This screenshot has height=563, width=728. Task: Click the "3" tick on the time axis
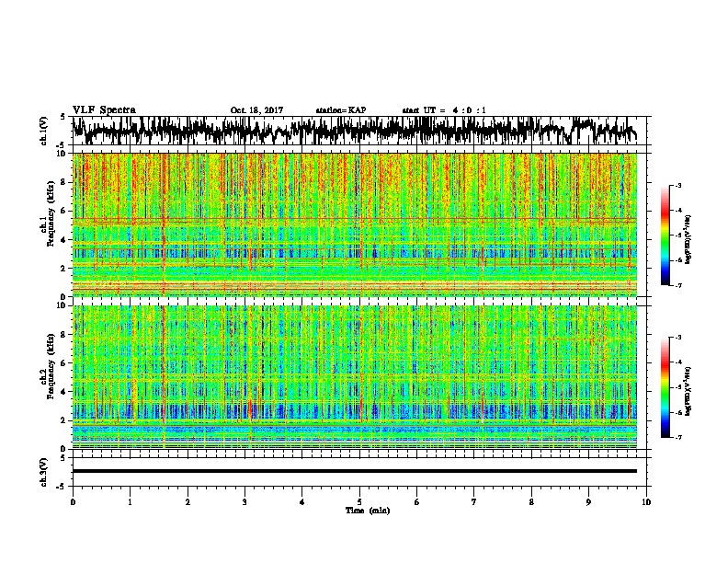245,501
